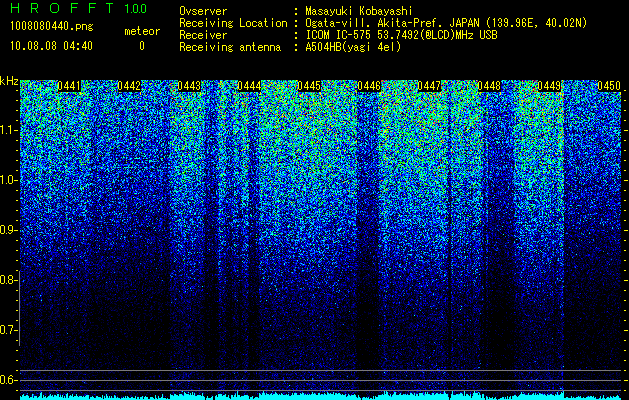This screenshot has height=400, width=629.
Task: Click the Ovserver field label
Action: 203,11
